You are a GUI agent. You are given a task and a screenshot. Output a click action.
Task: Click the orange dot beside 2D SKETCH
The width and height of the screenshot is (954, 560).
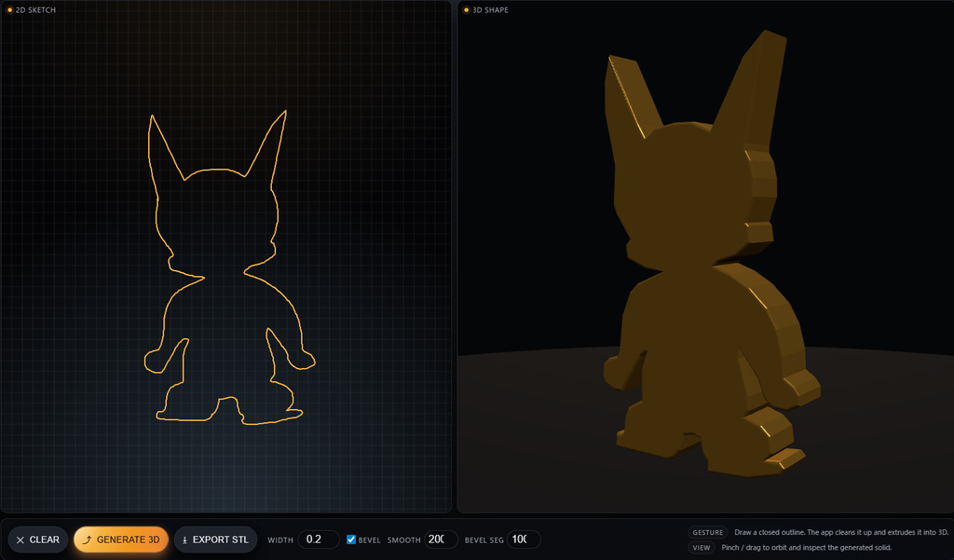click(x=11, y=8)
